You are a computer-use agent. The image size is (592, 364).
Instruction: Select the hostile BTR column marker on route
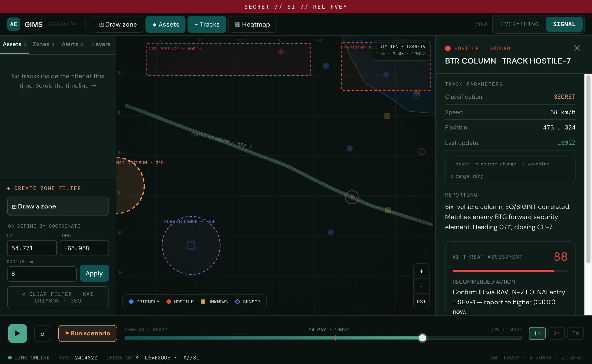point(352,197)
